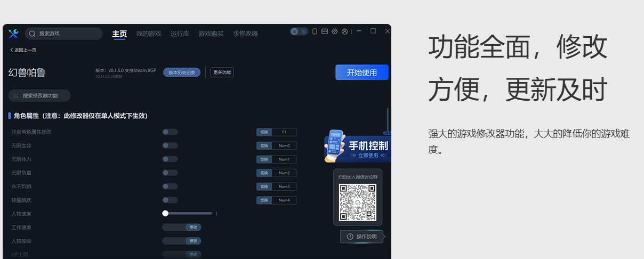The image size is (644, 259).
Task: Click 切换 beside Num4 hotkey
Action: point(264,200)
